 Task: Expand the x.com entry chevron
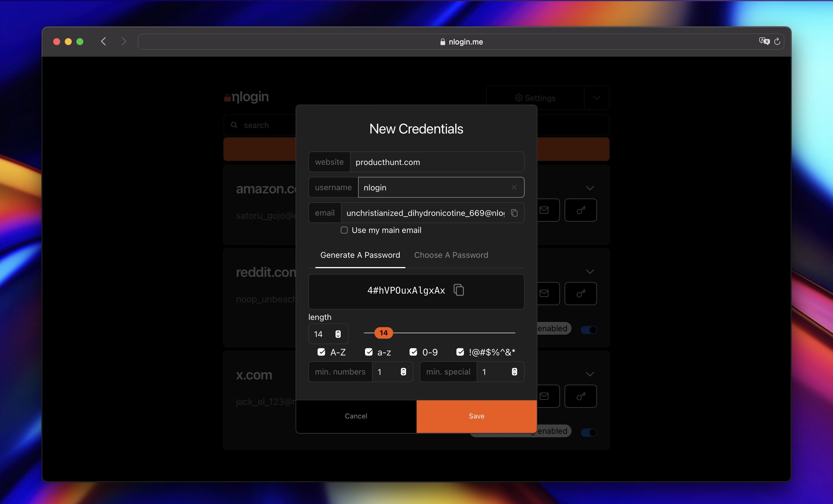click(590, 374)
